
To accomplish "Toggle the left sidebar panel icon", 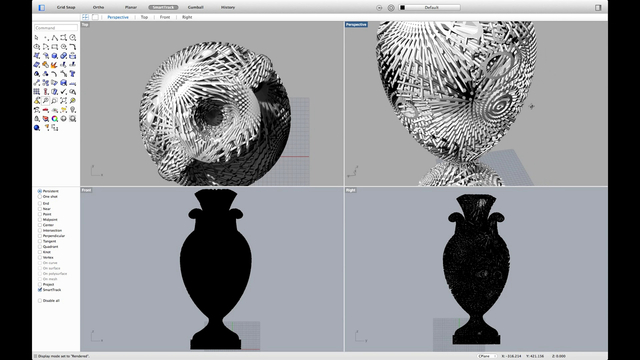I will 42,7.
